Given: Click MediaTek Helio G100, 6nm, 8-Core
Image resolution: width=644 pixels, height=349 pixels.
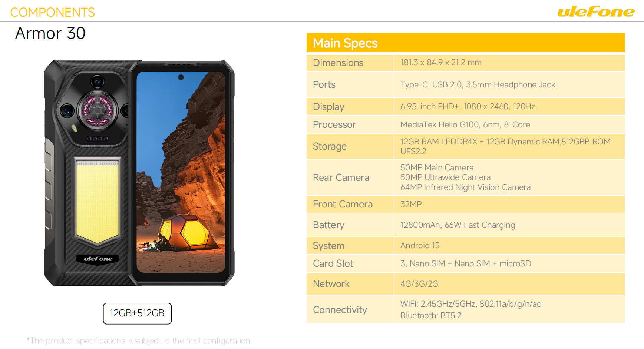Looking at the screenshot, I should point(465,124).
